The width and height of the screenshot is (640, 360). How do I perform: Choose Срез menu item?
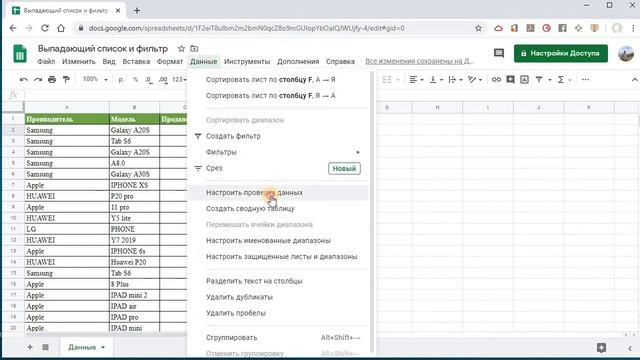pos(278,168)
